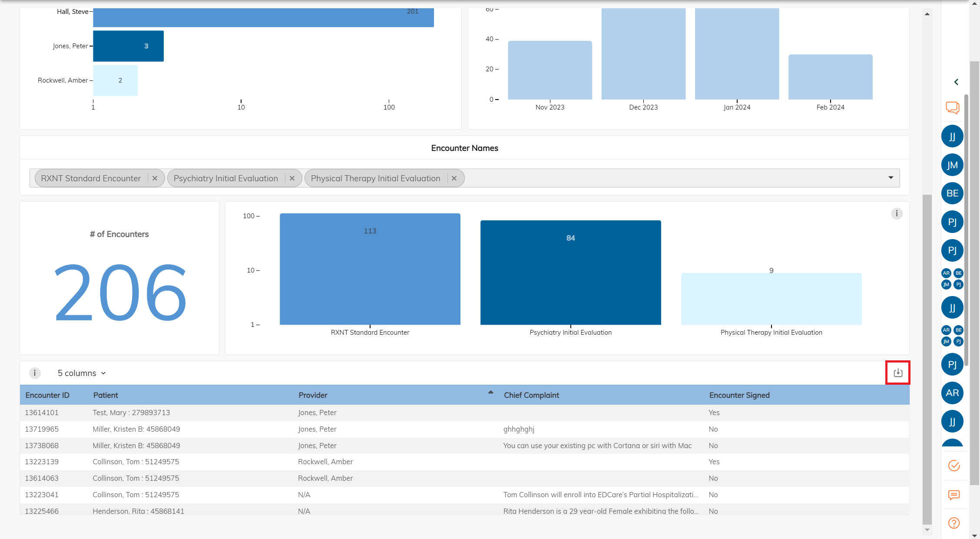This screenshot has width=980, height=539.
Task: Click the RXNT Standard Encounter bar (113)
Action: point(370,269)
